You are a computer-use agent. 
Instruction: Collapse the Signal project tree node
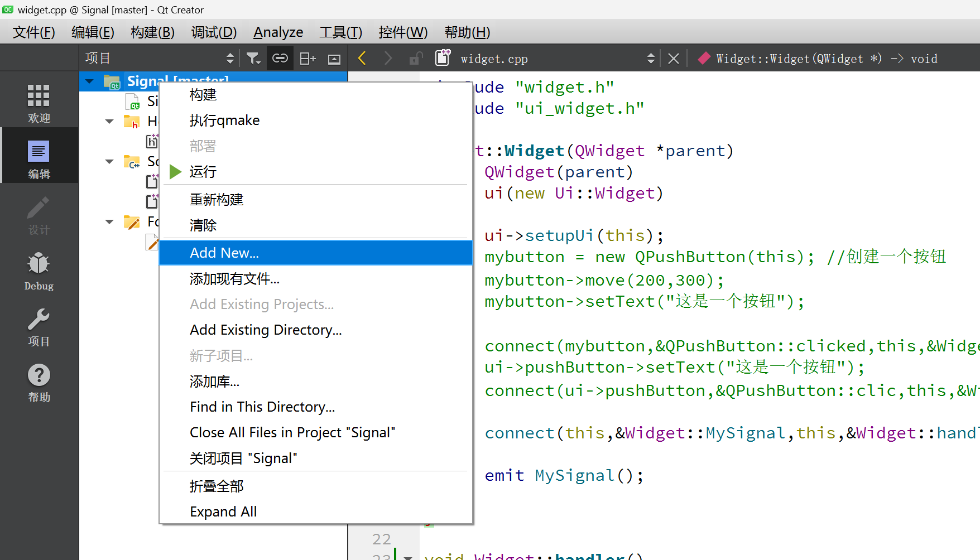click(x=89, y=81)
